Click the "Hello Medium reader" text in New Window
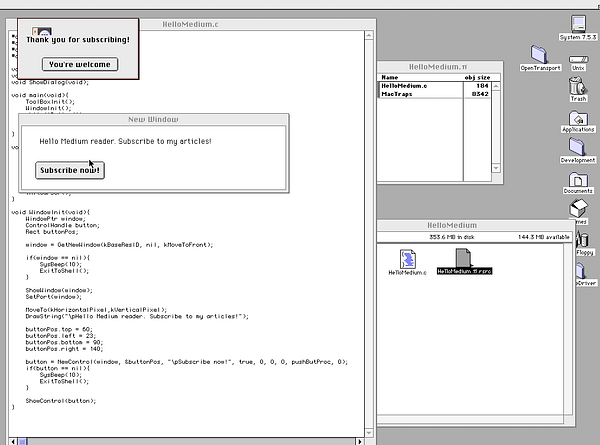Viewport: 600px width, 445px height. pos(126,141)
